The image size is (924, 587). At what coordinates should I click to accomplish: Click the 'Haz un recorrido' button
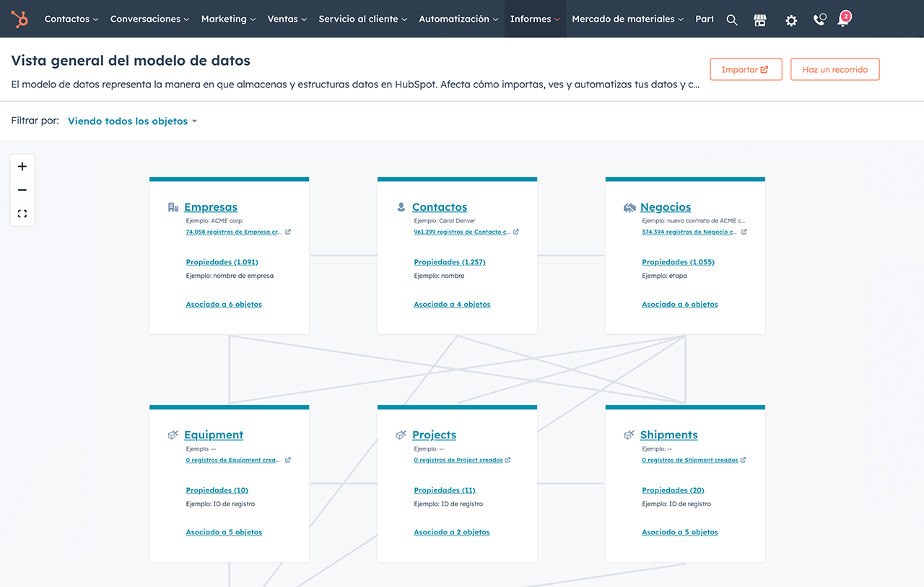click(x=834, y=69)
